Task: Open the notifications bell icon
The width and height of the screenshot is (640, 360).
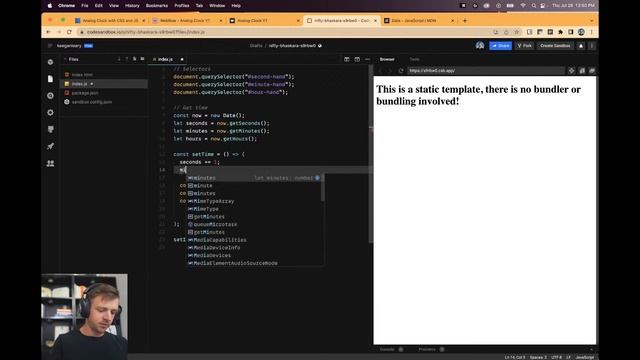Action: pyautogui.click(x=581, y=46)
